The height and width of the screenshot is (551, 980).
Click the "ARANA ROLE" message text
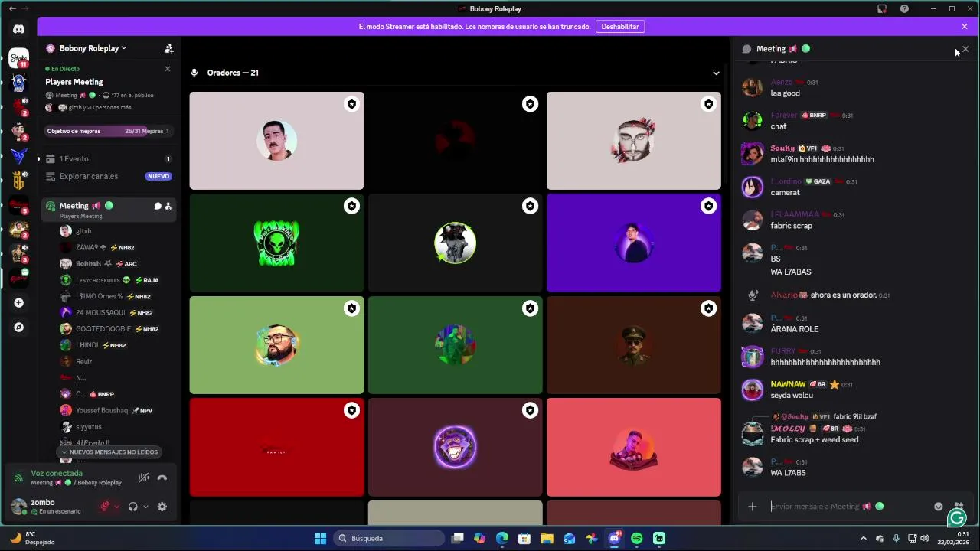[x=795, y=329]
